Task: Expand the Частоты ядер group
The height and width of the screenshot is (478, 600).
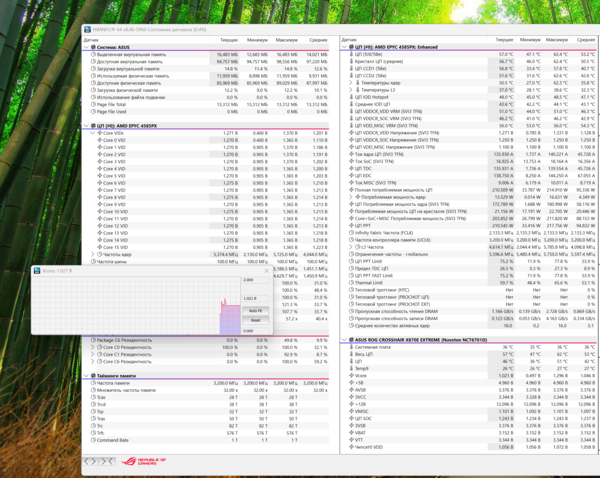Action: [x=92, y=254]
